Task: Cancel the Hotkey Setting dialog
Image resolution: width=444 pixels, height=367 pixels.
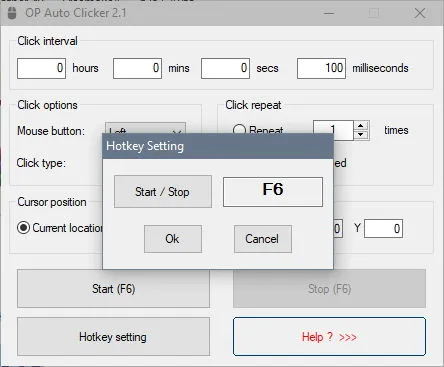Action: click(x=263, y=239)
